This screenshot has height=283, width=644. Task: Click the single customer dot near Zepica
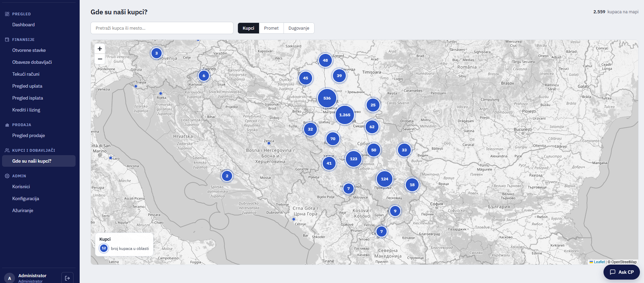pos(269,143)
